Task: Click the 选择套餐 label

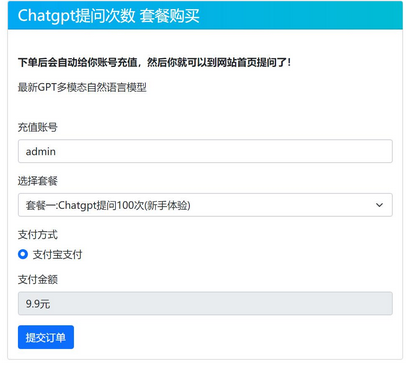Action: coord(38,181)
